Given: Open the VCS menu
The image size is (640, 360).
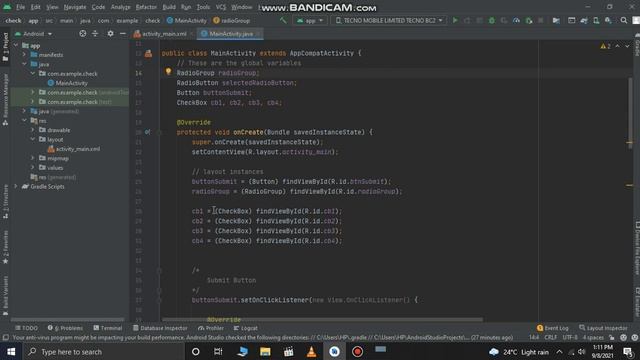Looking at the screenshot, I should (x=221, y=7).
